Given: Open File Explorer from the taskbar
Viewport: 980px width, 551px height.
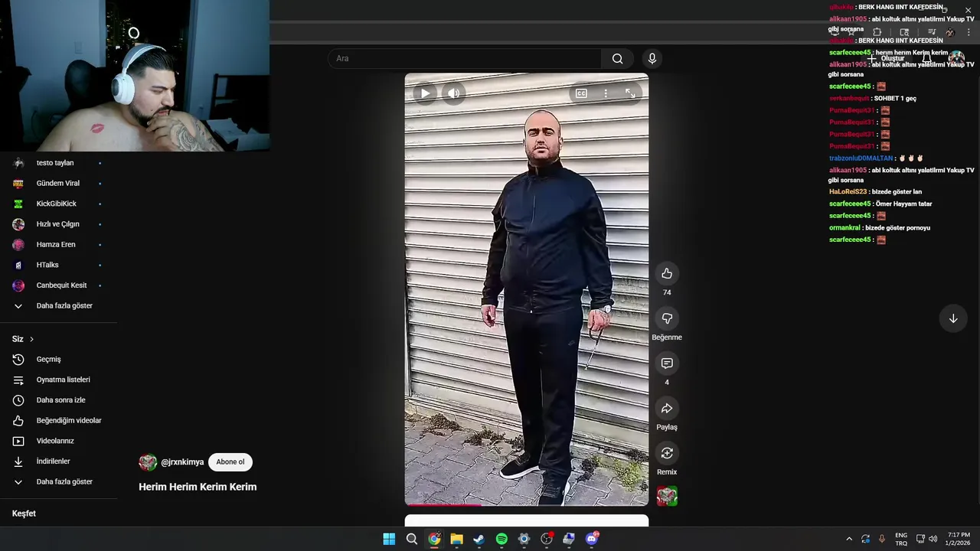Looking at the screenshot, I should coord(456,539).
